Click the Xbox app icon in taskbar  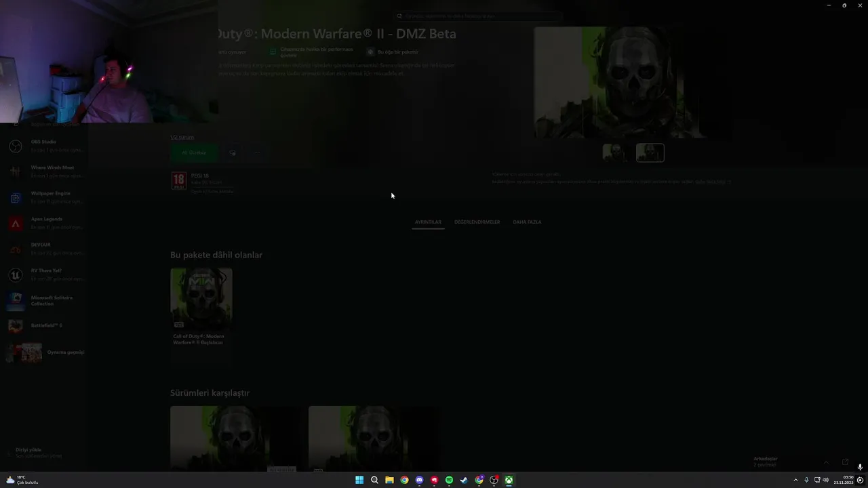pos(509,480)
